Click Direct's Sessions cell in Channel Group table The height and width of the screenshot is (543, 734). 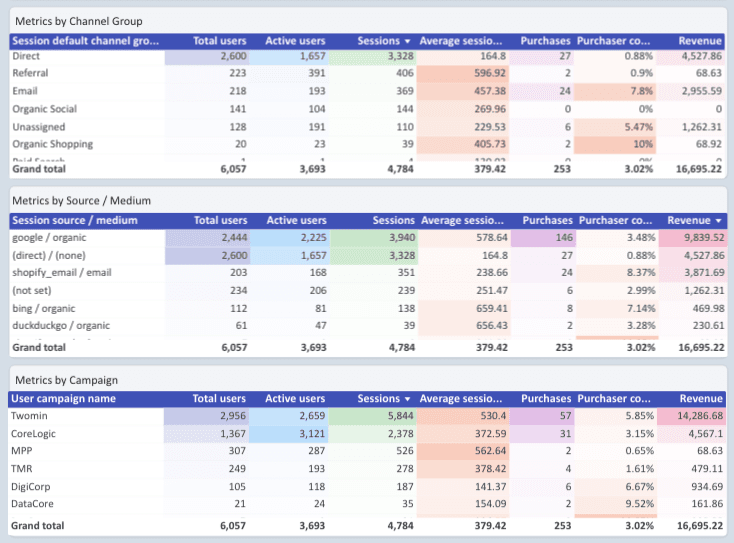[372, 56]
